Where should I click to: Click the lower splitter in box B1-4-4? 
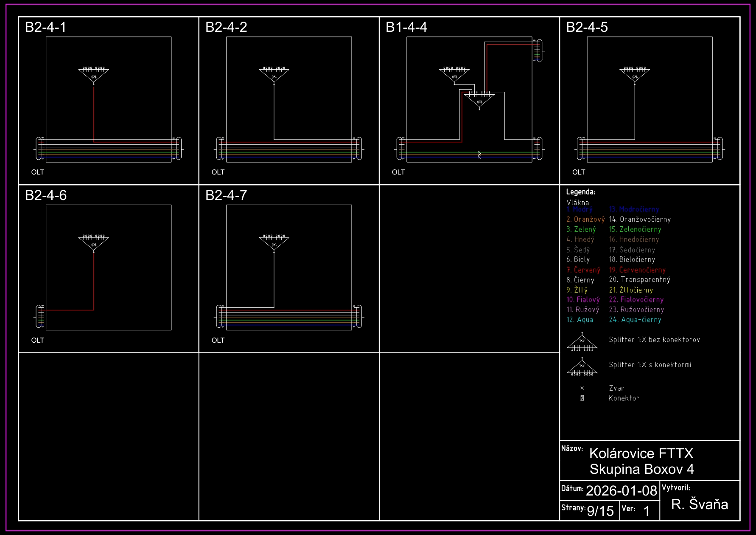[479, 100]
